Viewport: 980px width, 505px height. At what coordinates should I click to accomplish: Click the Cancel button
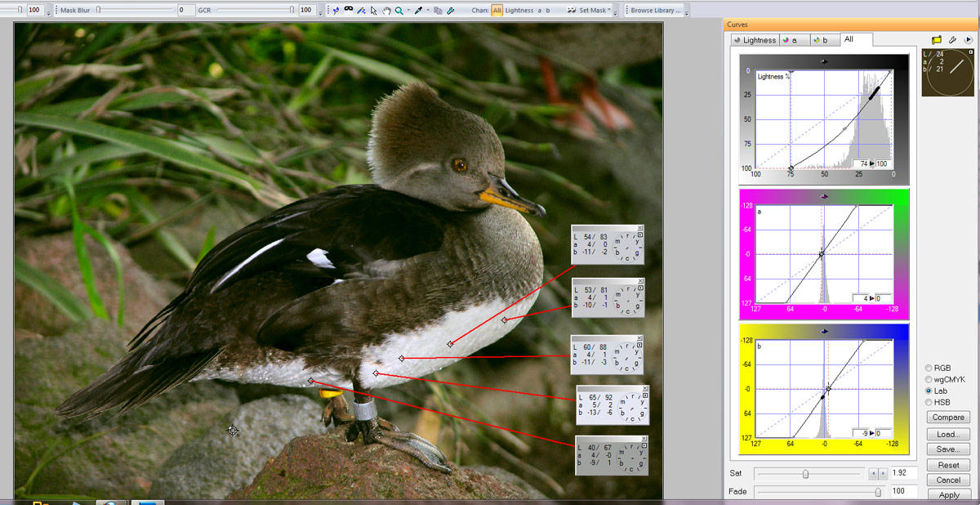pos(948,480)
